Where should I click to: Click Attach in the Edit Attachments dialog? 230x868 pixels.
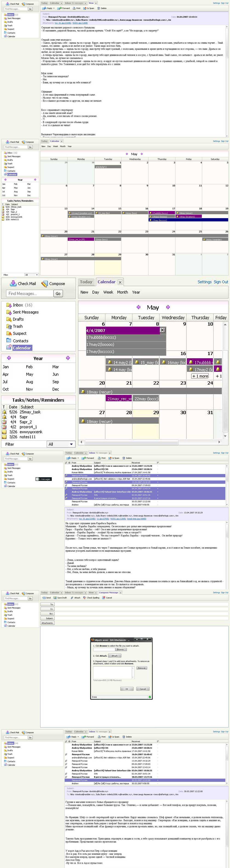(115, 656)
